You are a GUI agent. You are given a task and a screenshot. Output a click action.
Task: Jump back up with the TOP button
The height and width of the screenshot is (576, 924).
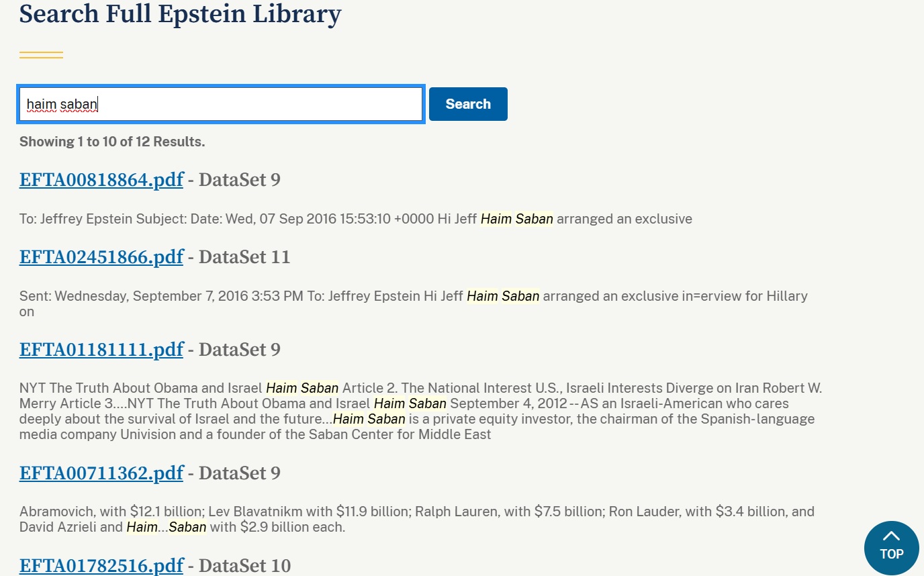point(891,548)
